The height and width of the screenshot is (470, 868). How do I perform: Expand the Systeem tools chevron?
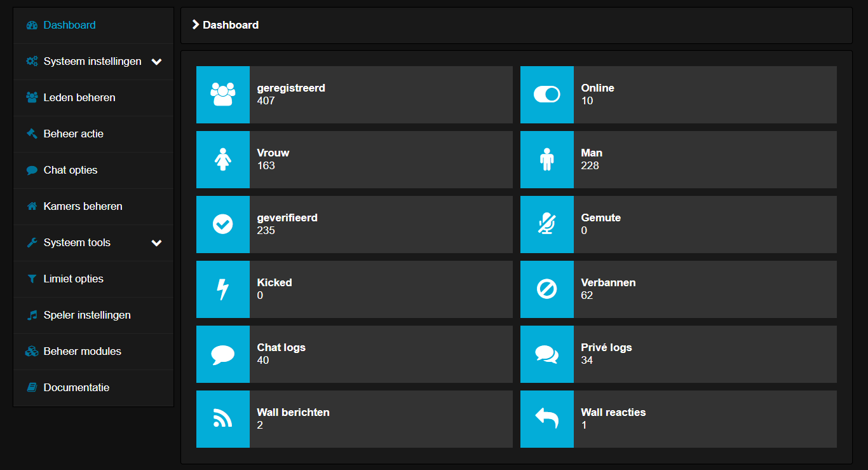[x=157, y=243]
